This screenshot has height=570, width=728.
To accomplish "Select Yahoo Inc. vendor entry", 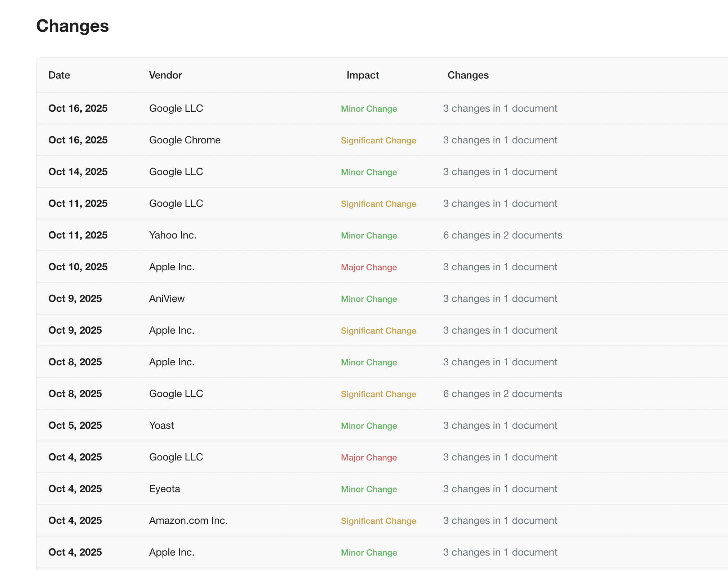I will point(173,235).
